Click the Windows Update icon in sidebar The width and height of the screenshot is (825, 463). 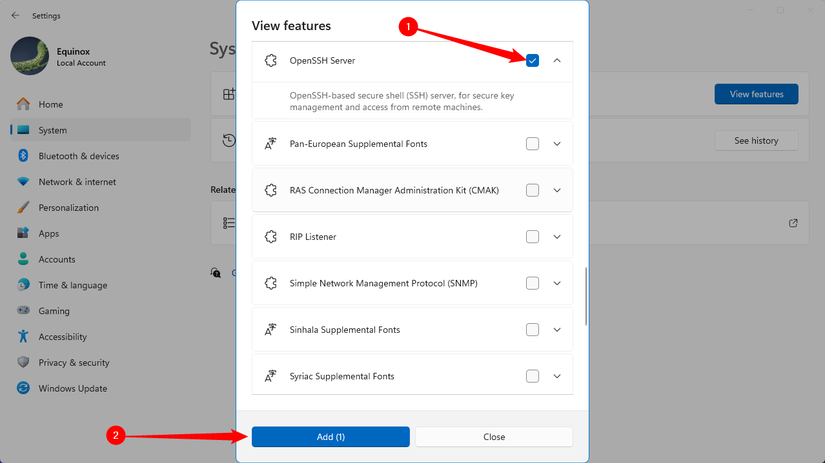22,388
